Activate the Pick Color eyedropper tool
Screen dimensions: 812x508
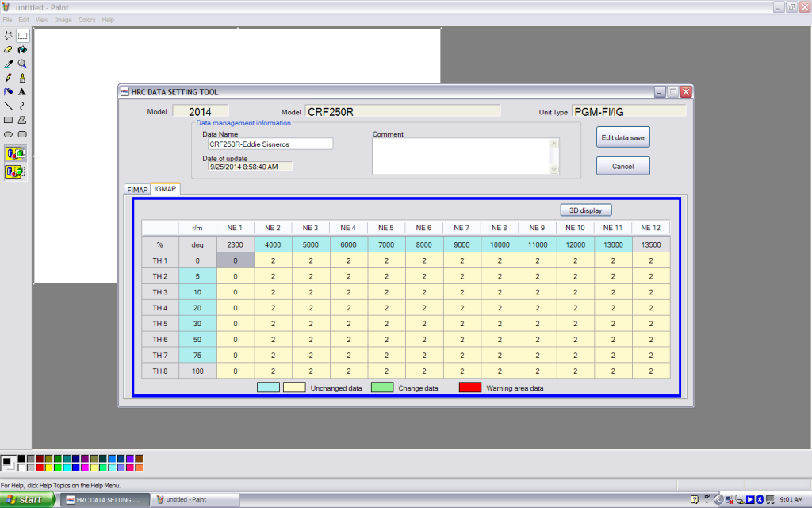coord(8,63)
